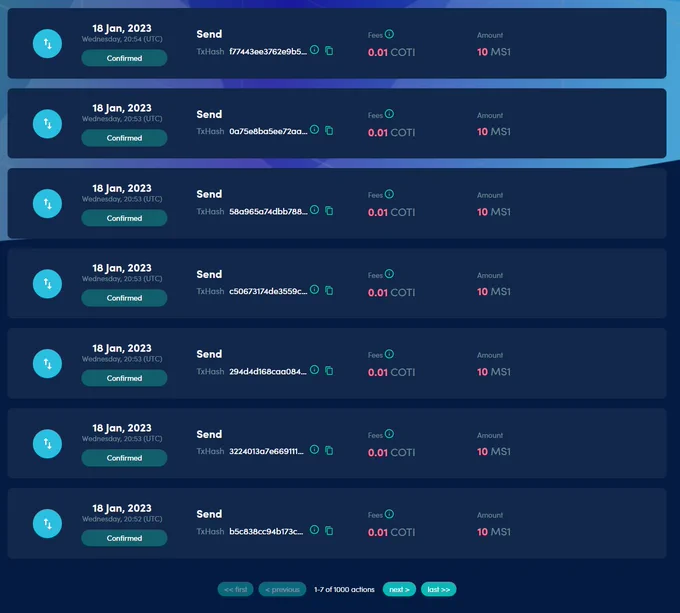
Task: Go to the next page of actions
Action: pyautogui.click(x=399, y=589)
